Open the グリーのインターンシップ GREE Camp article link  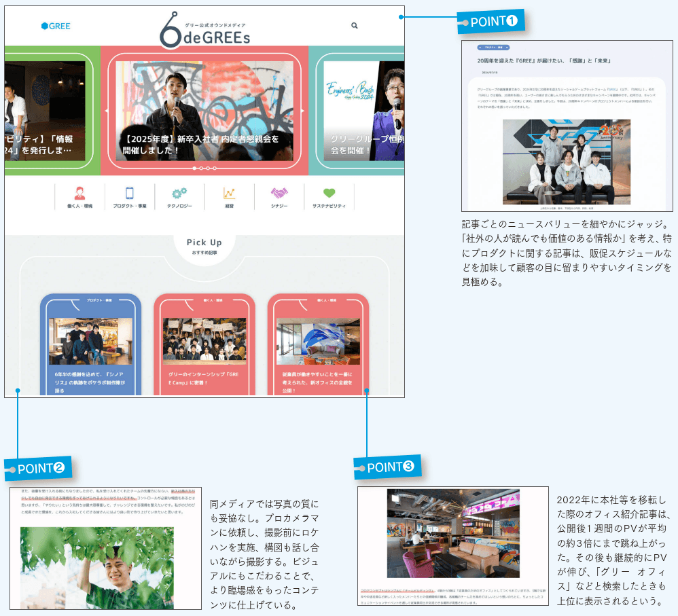(x=204, y=378)
